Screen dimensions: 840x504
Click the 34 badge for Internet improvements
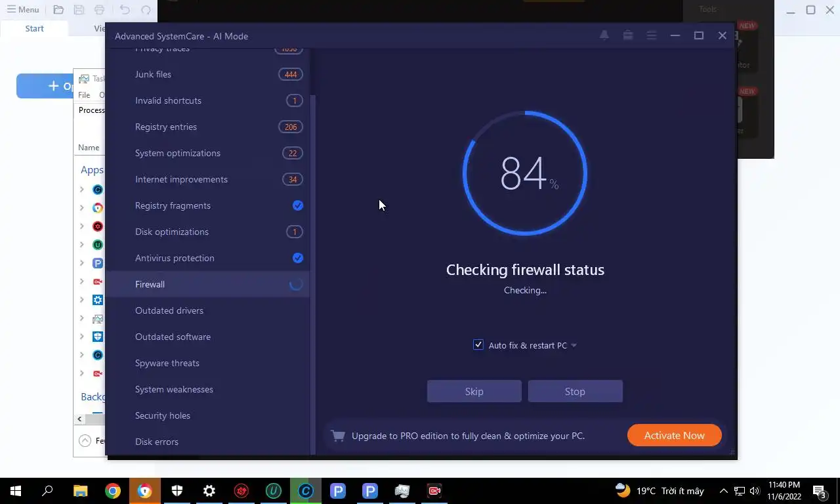pos(293,179)
